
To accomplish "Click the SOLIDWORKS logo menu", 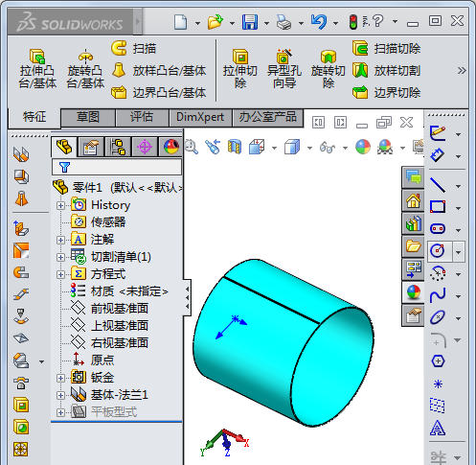I will coord(70,22).
